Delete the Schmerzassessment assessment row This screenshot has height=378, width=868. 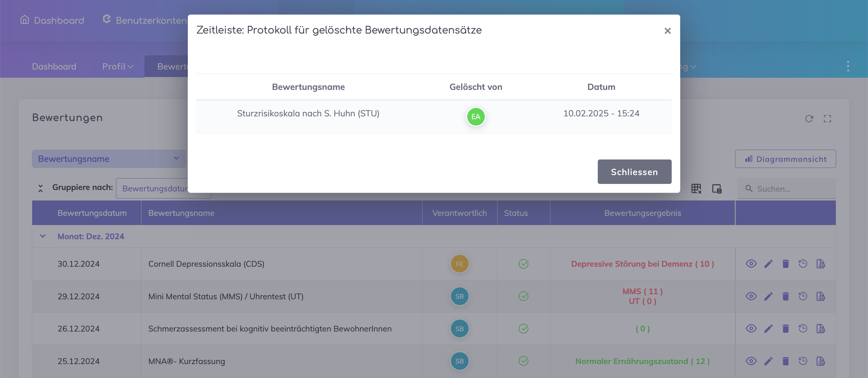click(x=786, y=328)
